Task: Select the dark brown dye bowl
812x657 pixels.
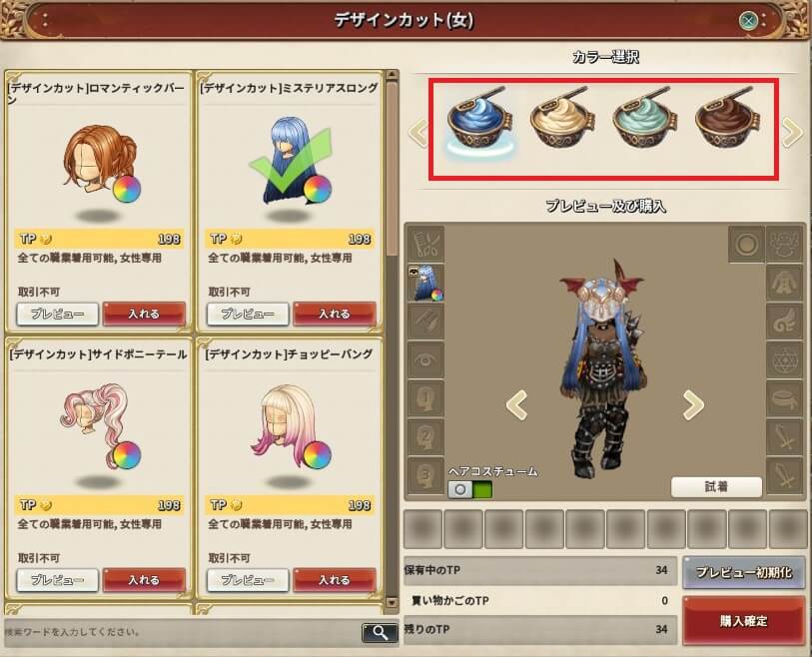Action: coord(727,119)
